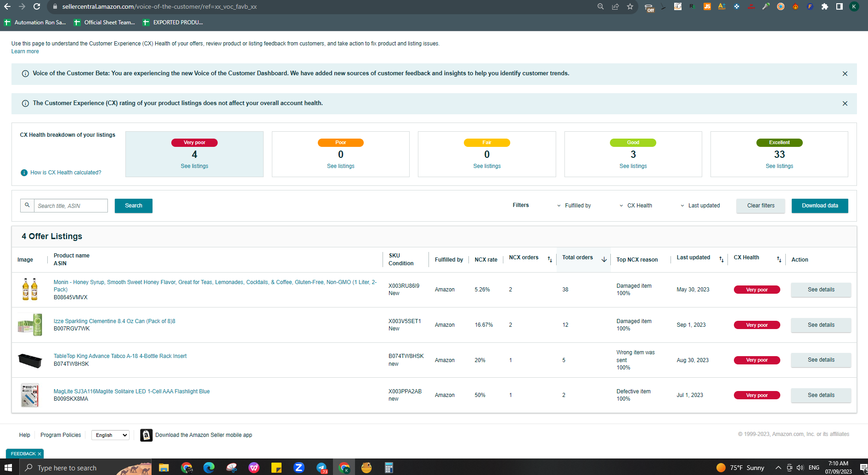The height and width of the screenshot is (475, 868).
Task: See details for MagLite flashlight
Action: tap(821, 395)
